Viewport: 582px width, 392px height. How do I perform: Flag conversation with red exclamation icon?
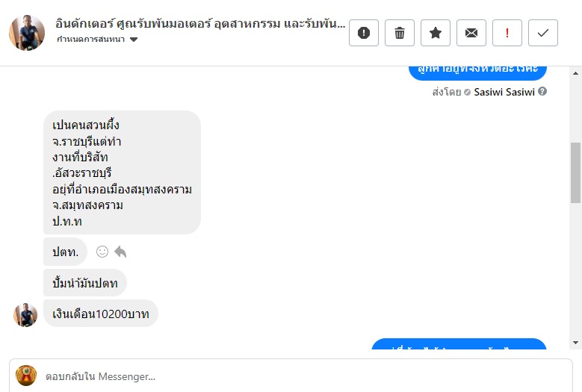tap(507, 33)
